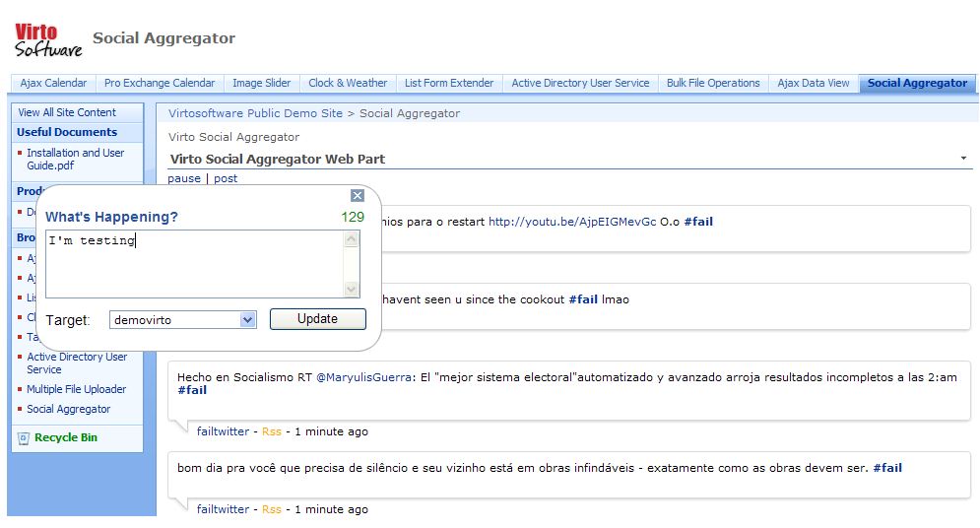
Task: Expand the web part menu arrow
Action: click(x=962, y=159)
